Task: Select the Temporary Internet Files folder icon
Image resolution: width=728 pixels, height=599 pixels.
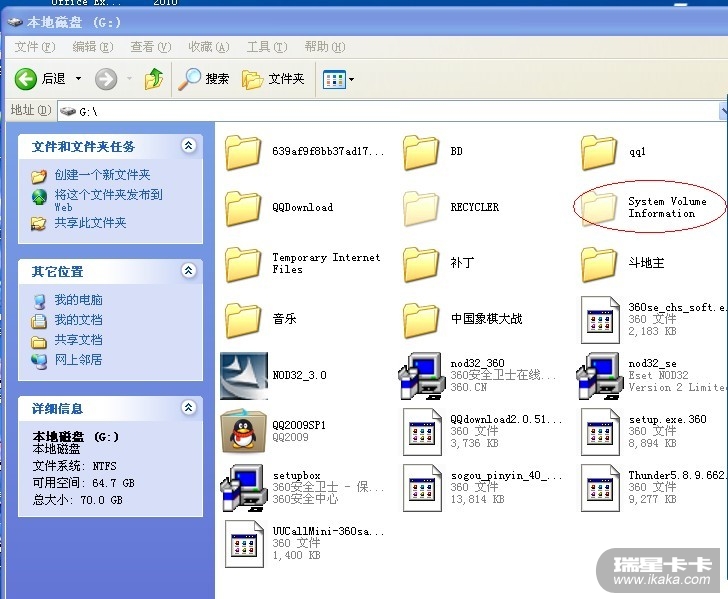Action: point(243,264)
